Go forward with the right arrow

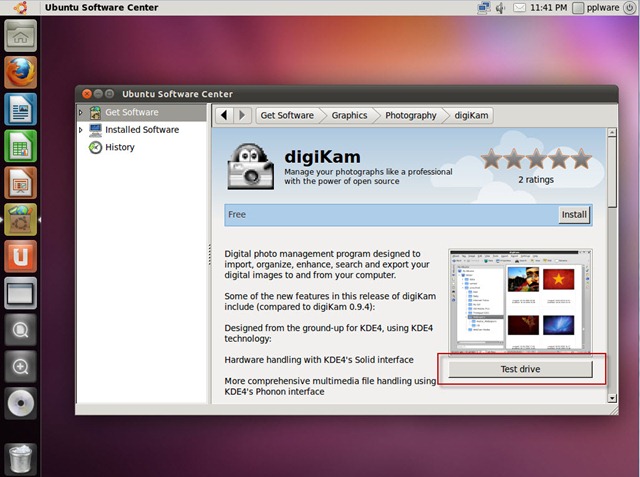(242, 115)
